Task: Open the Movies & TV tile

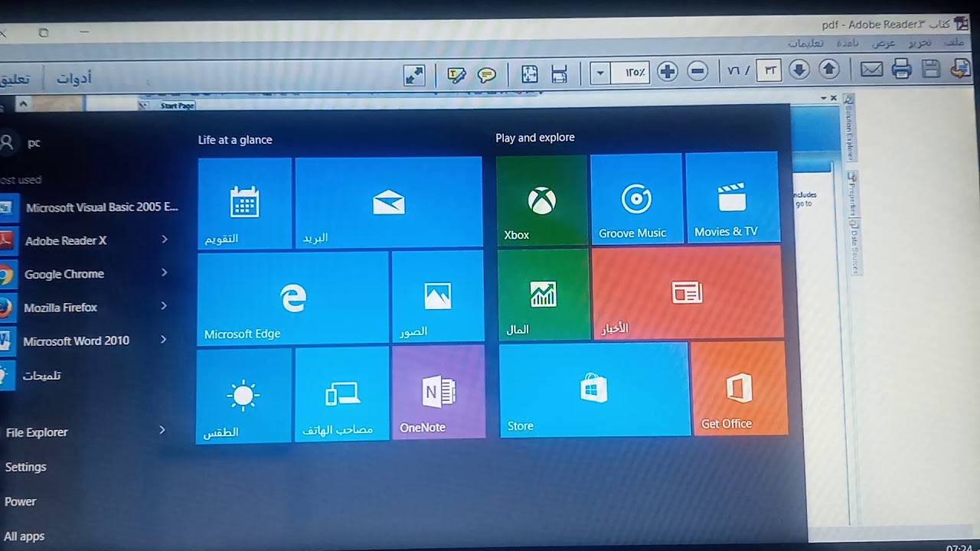Action: tap(732, 197)
